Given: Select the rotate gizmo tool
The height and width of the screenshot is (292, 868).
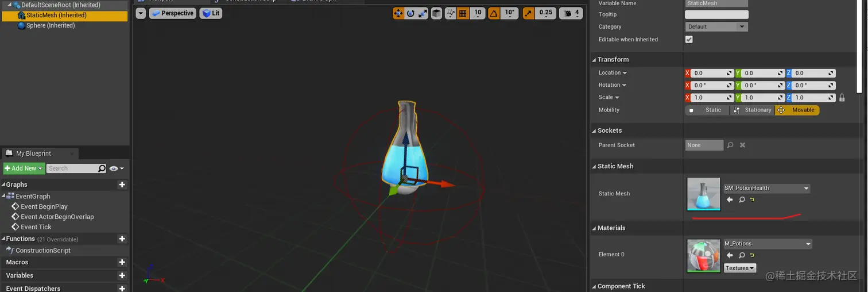Looking at the screenshot, I should [x=410, y=13].
